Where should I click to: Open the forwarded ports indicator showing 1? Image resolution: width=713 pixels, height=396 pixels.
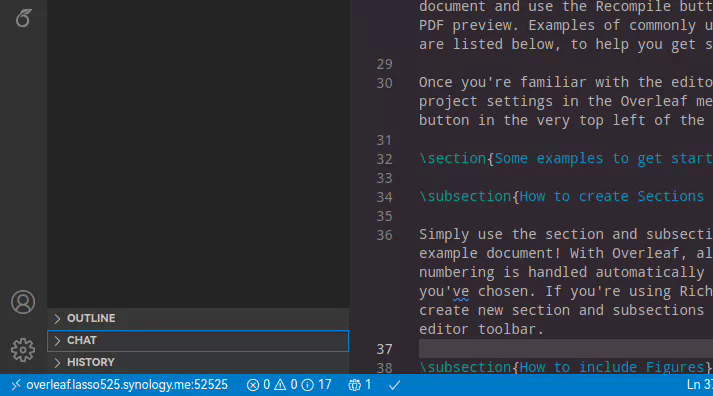(x=360, y=385)
